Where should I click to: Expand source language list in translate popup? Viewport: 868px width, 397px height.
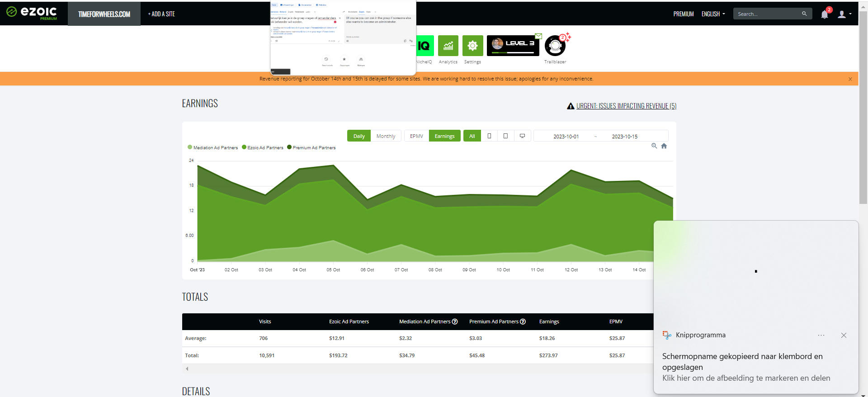coord(315,12)
